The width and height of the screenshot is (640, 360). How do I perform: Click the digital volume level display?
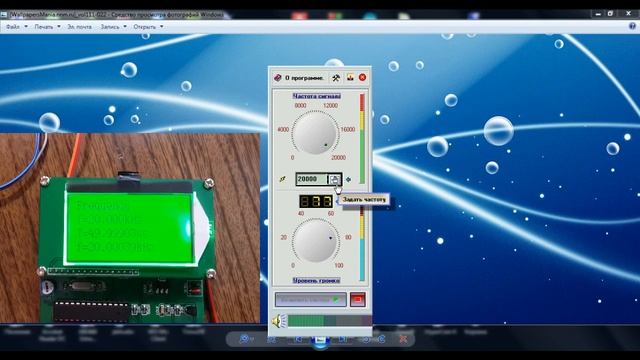[316, 201]
